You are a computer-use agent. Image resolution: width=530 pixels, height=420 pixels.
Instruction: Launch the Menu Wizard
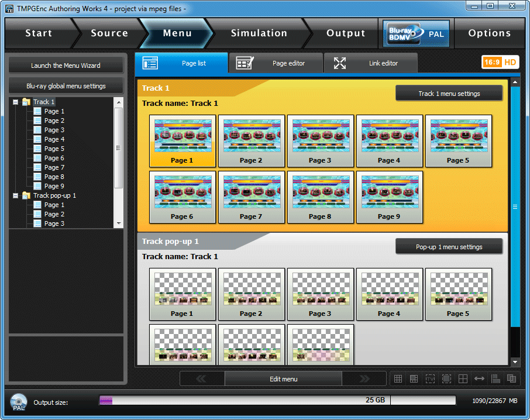(x=66, y=65)
